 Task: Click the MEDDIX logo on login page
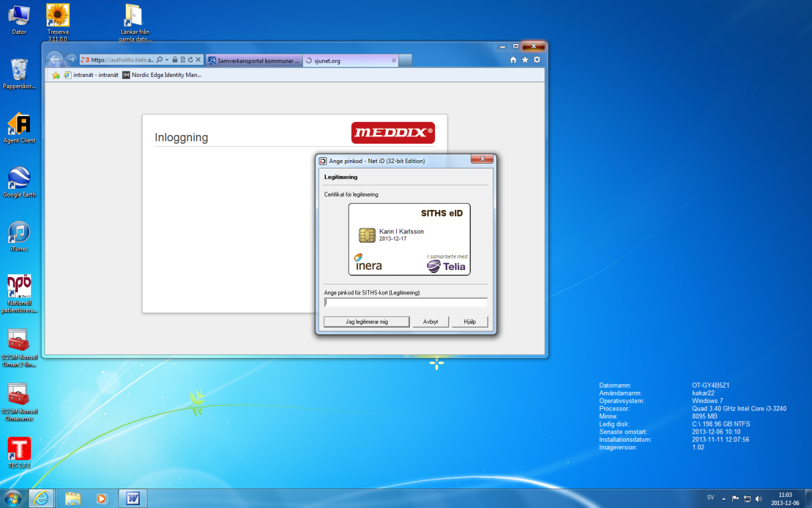coord(393,132)
